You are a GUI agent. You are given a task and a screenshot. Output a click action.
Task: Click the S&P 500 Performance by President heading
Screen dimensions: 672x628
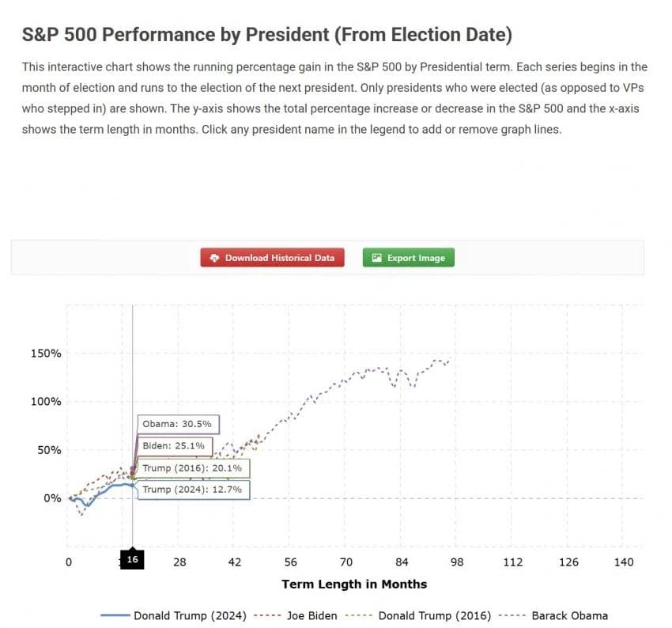[267, 35]
